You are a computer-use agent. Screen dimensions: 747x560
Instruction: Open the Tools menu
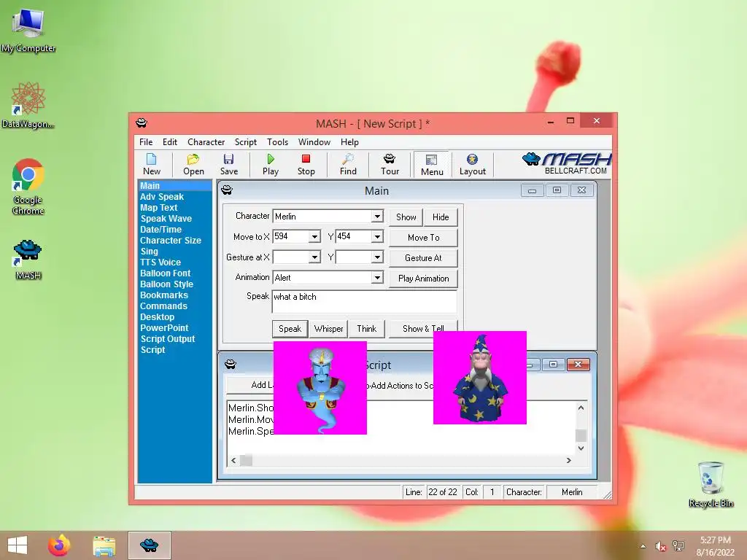click(x=277, y=142)
